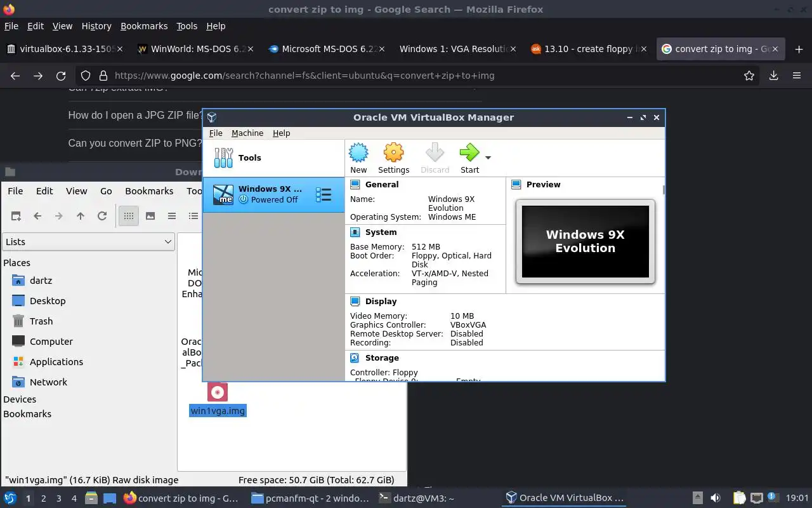The width and height of the screenshot is (812, 508).
Task: Open file manager View menu
Action: [76, 190]
